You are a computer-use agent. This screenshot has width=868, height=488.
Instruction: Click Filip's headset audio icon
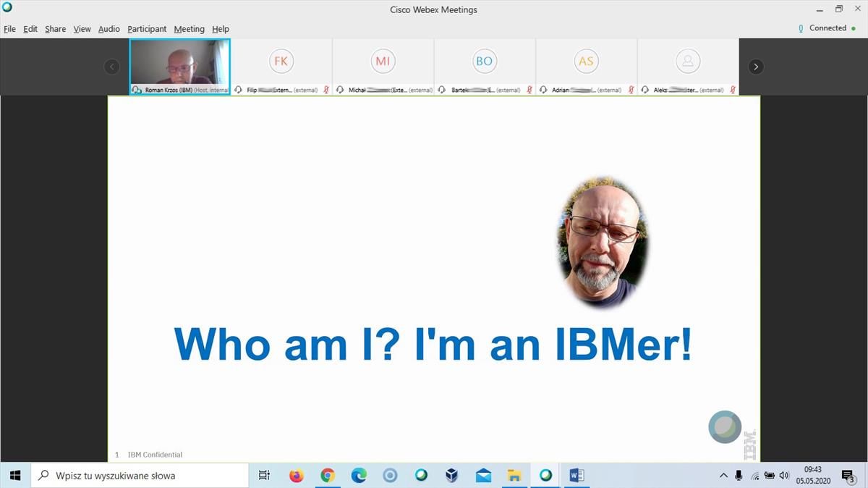(x=239, y=90)
